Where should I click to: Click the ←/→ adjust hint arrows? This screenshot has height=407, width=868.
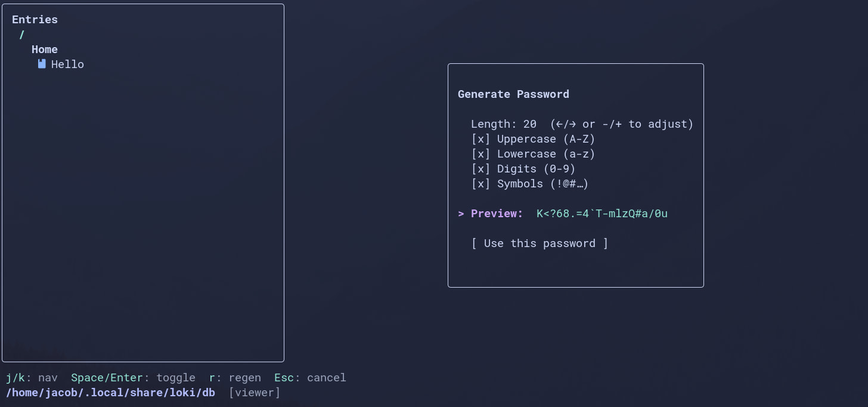tap(563, 124)
